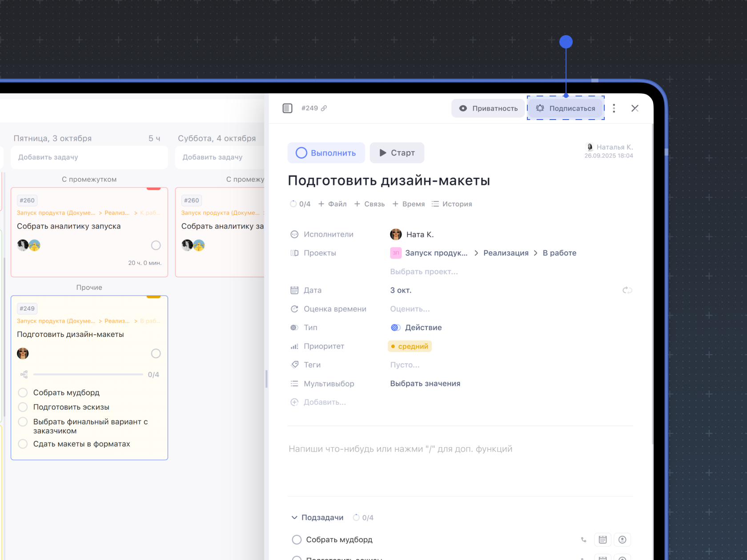
Task: Mark Собрать мудборд done in card checklist
Action: pyautogui.click(x=23, y=393)
